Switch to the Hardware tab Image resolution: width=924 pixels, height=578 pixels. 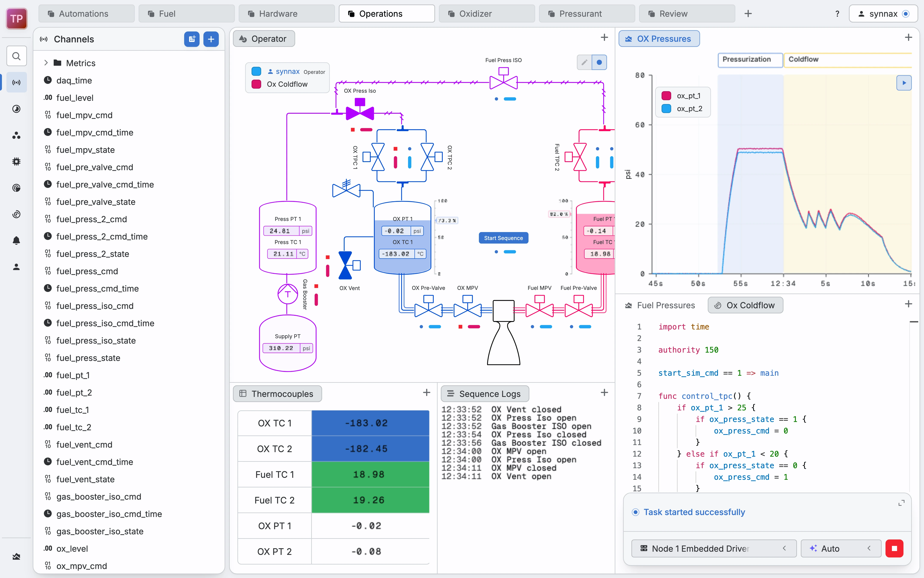pyautogui.click(x=286, y=14)
